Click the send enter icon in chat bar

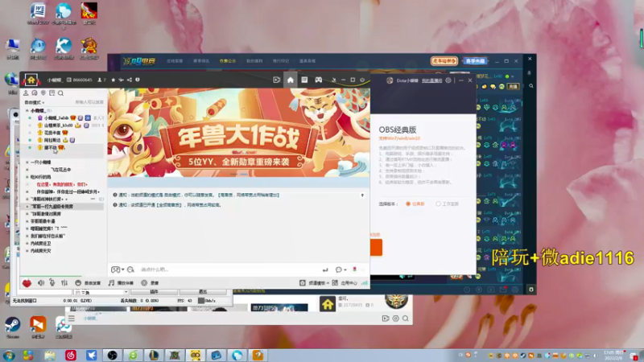325,269
